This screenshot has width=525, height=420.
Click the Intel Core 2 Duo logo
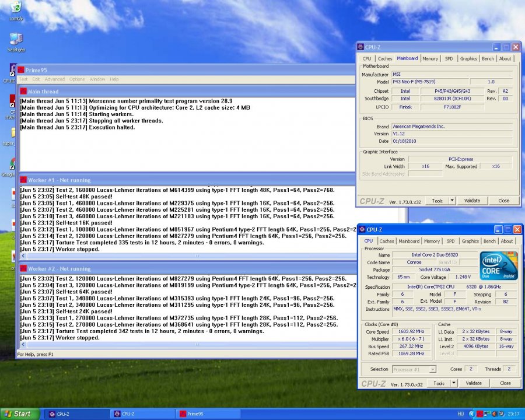click(x=498, y=265)
